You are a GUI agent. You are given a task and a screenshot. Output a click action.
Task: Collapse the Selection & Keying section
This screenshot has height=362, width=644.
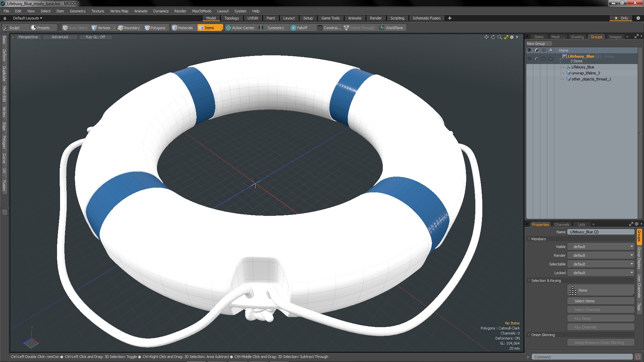point(529,281)
